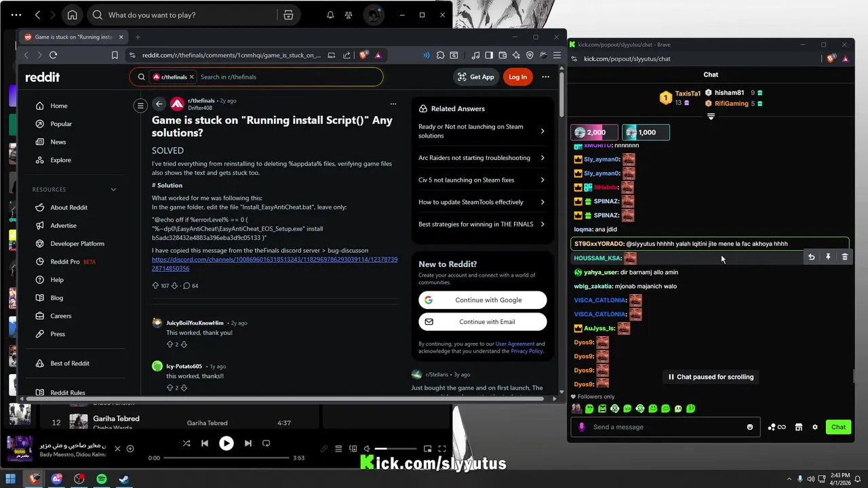This screenshot has width=868, height=488.
Task: Toggle shuffle in the music player
Action: tap(186, 443)
